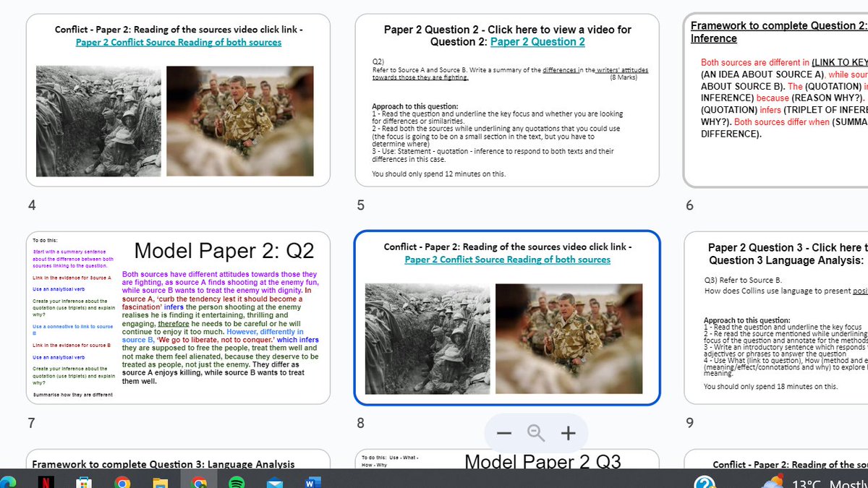Select slide 5 Paper 2 Question 2 thumbnail
The image size is (868, 488).
(507, 100)
